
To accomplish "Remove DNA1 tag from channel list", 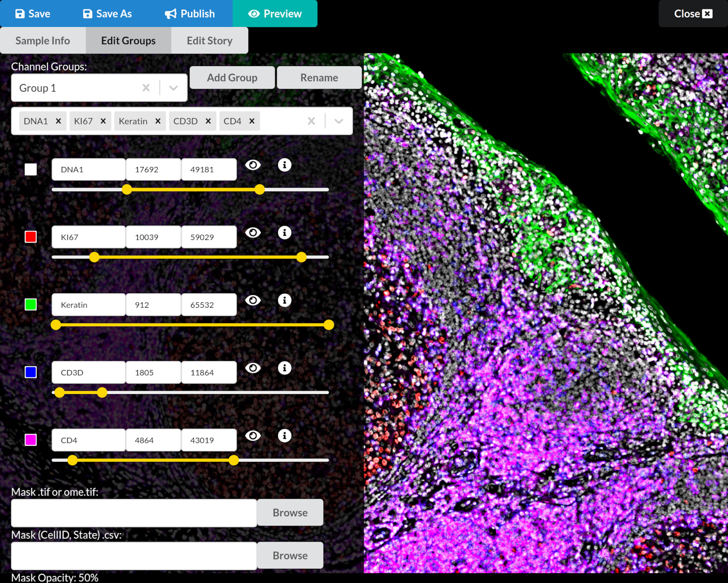I will pyautogui.click(x=58, y=121).
